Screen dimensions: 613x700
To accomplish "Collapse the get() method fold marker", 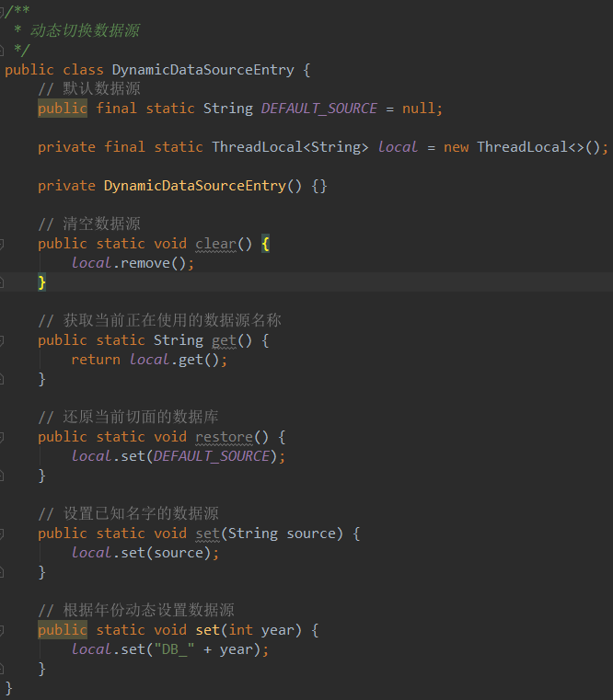I will [1, 340].
